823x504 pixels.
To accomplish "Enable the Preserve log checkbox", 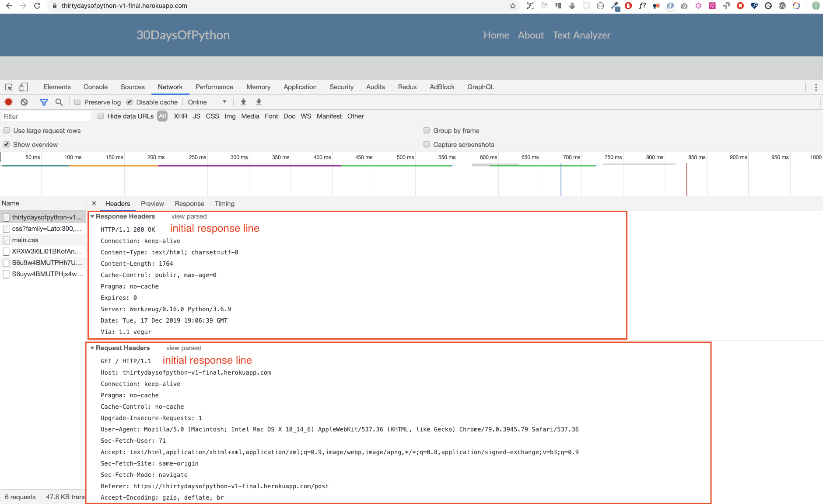I will click(x=77, y=102).
